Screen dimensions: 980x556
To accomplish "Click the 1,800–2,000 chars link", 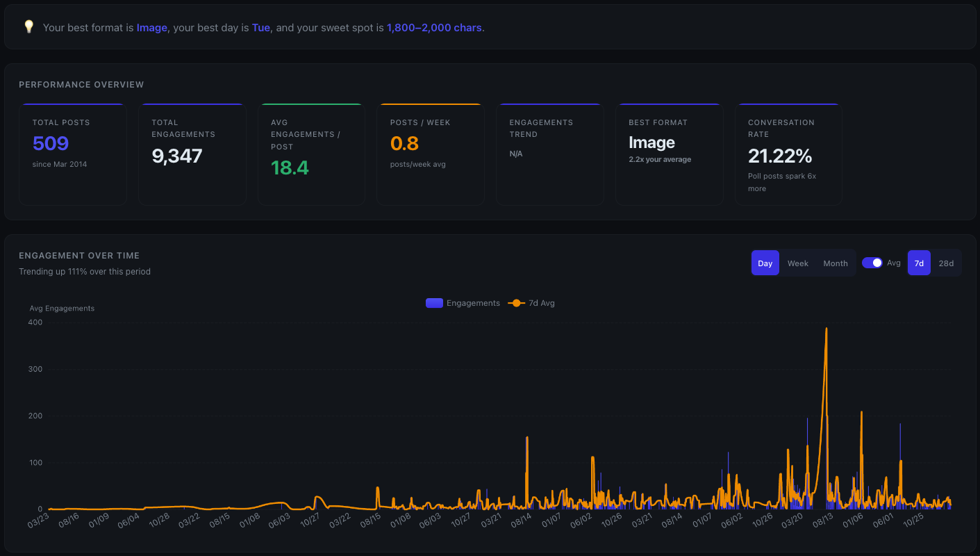I will (x=433, y=27).
